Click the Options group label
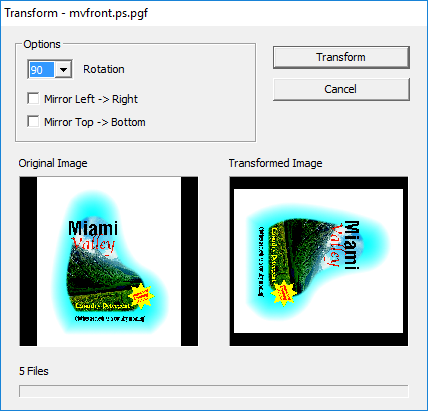Viewport: 428px width, 411px height. click(42, 44)
